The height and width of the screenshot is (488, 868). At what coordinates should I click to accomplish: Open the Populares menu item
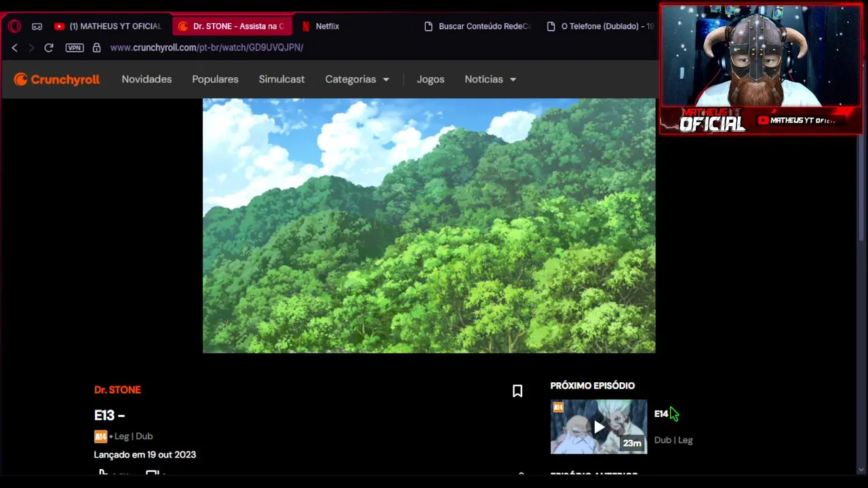215,79
